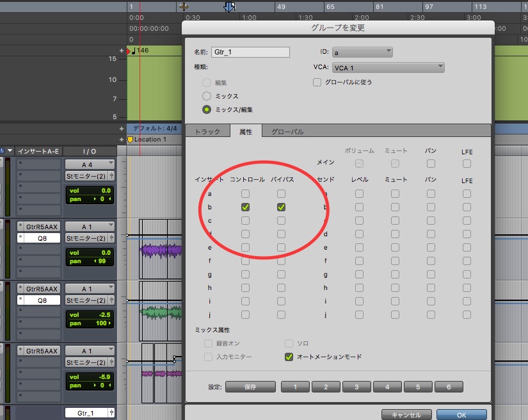
Task: Open output window icon on the vol -5.9 track
Action: click(x=111, y=362)
